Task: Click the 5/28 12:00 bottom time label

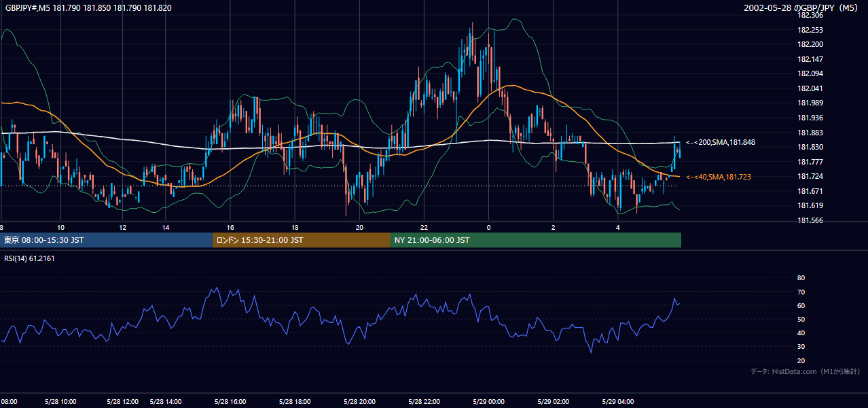Action: point(122,401)
